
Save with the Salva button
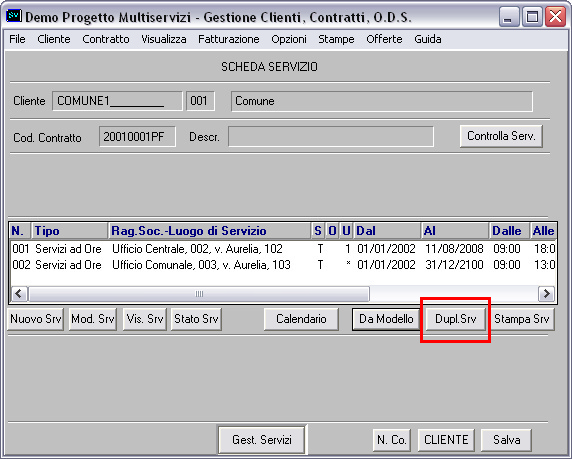point(506,440)
